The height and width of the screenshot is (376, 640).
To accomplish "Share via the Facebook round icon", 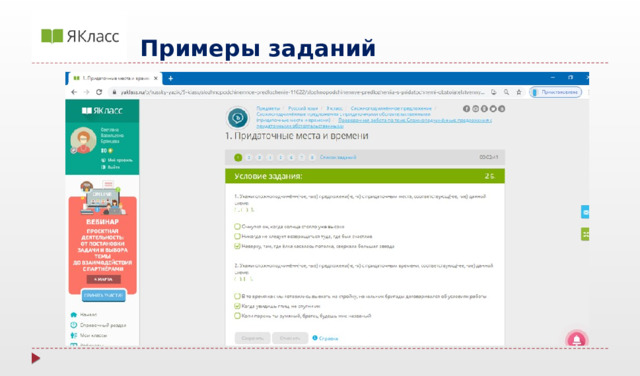I will [x=467, y=109].
